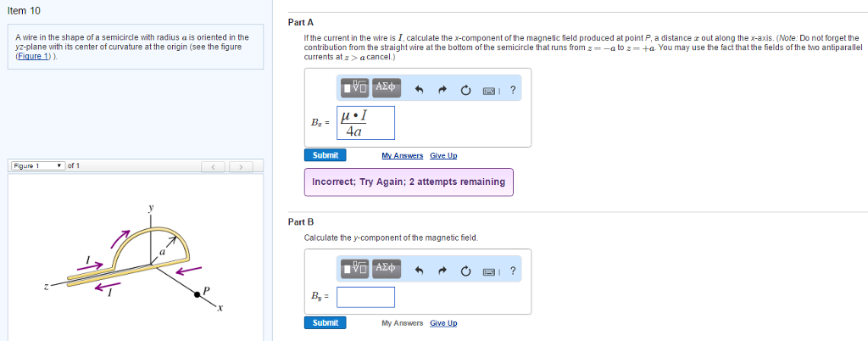Undo last edit in Part B editor

coord(419,271)
